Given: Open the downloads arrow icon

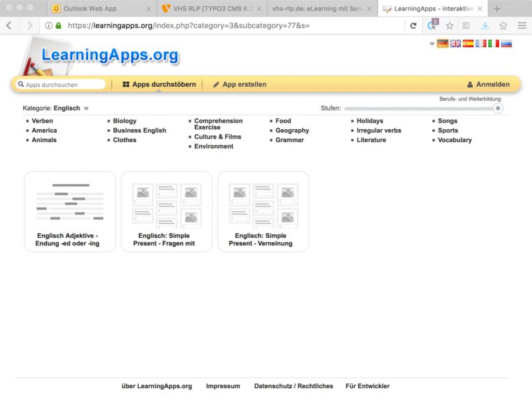Looking at the screenshot, I should pyautogui.click(x=486, y=25).
